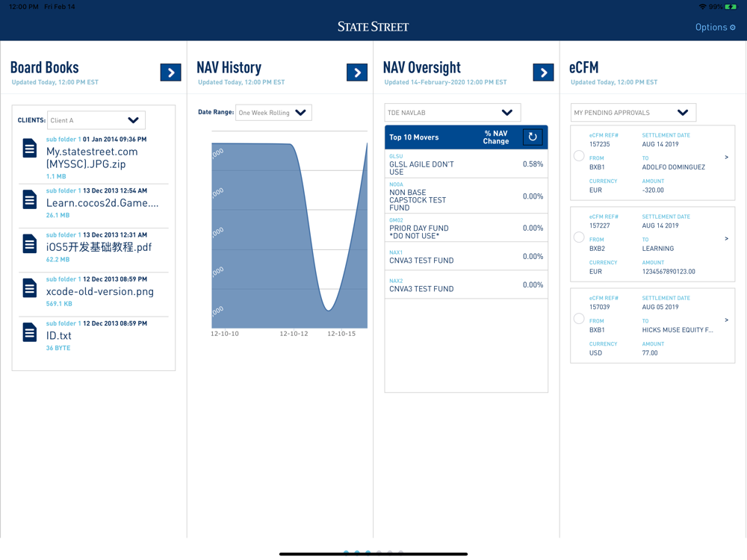The width and height of the screenshot is (747, 560).
Task: Open Options gear in header
Action: 733,28
